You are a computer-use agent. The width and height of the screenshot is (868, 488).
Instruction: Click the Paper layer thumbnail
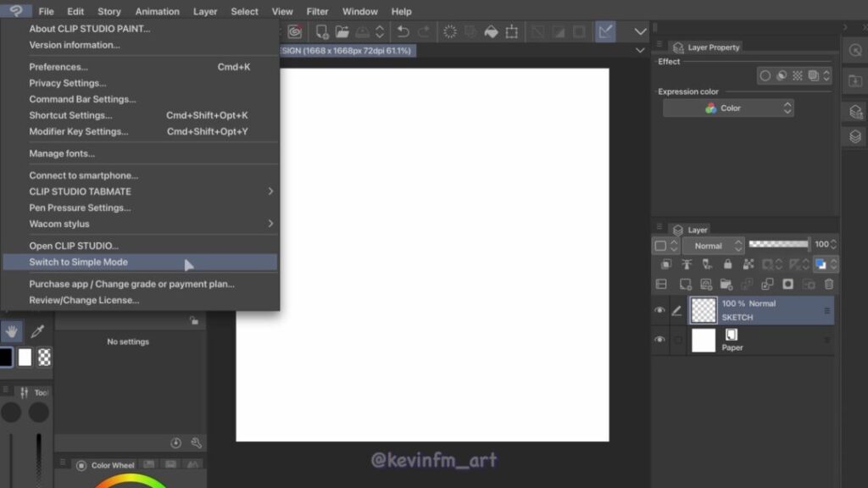704,341
